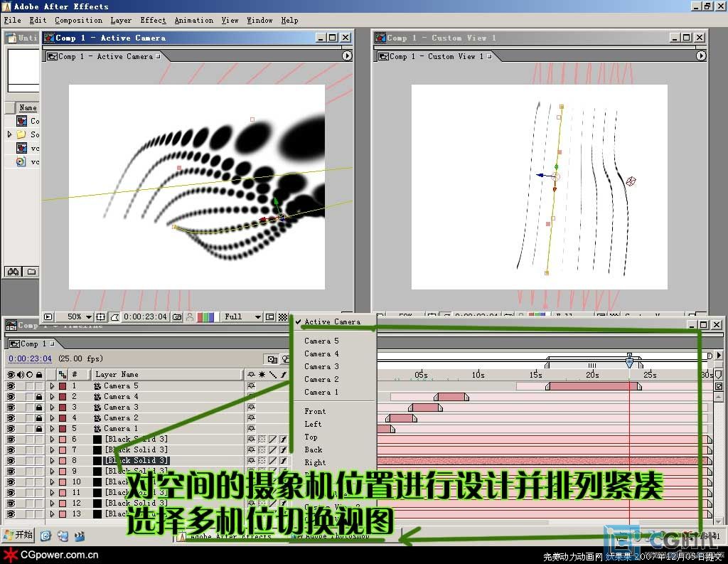This screenshot has height=564, width=728.
Task: Click the label color of layer 1
Action: (x=63, y=385)
